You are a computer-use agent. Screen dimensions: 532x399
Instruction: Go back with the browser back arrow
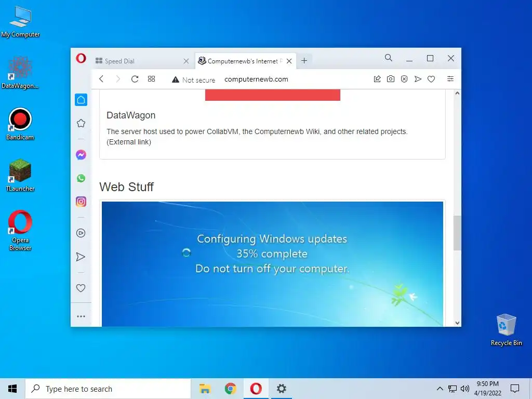pos(101,79)
